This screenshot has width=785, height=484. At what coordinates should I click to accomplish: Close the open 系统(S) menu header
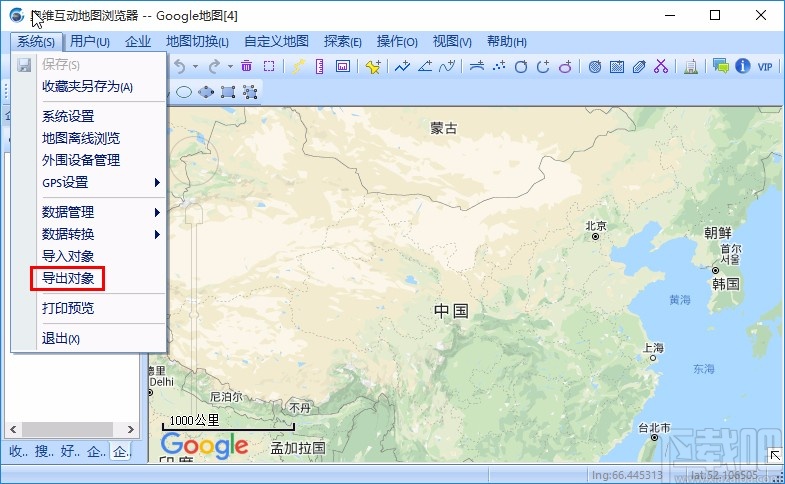(x=36, y=42)
